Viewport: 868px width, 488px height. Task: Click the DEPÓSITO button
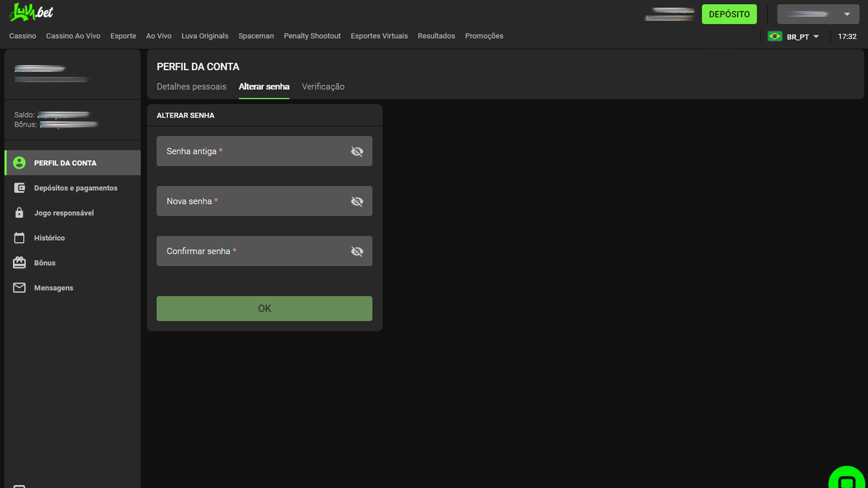(x=729, y=14)
